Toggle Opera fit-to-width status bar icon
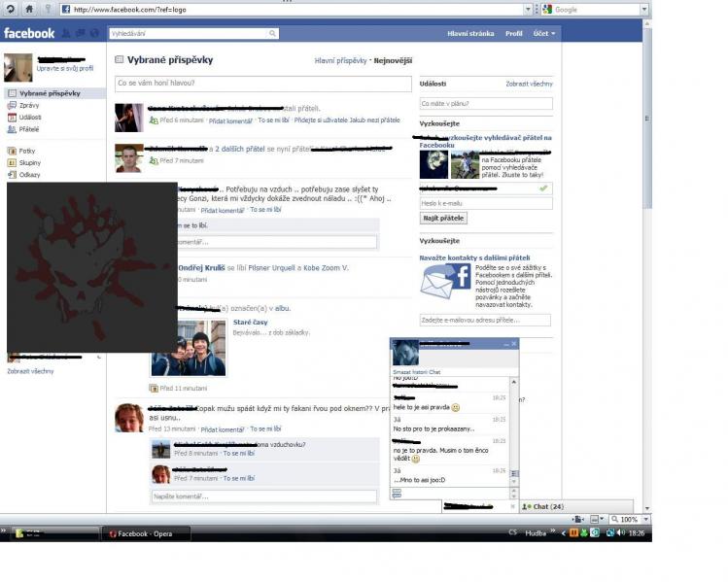728x582 pixels. [578, 520]
